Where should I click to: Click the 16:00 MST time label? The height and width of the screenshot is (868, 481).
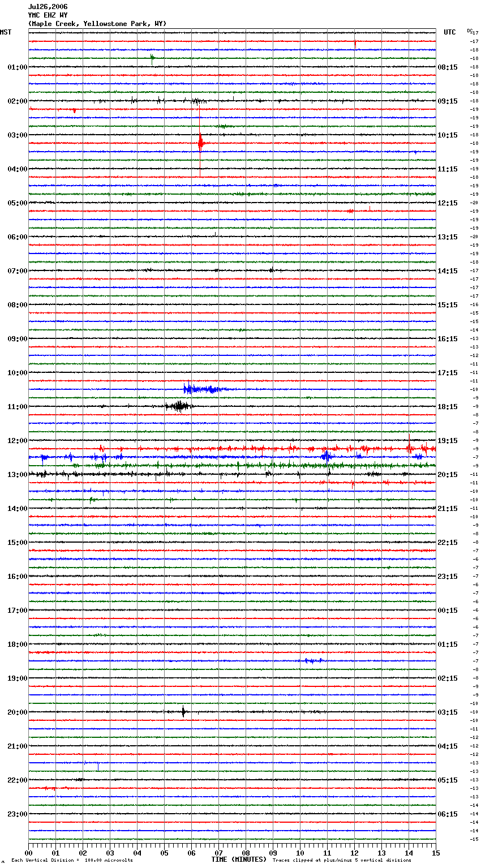coord(18,577)
